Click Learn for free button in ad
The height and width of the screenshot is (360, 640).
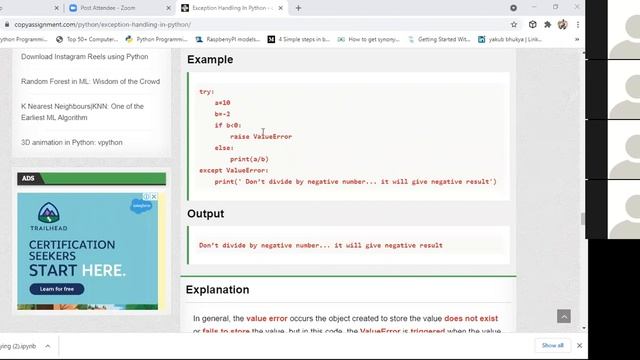[x=57, y=289]
